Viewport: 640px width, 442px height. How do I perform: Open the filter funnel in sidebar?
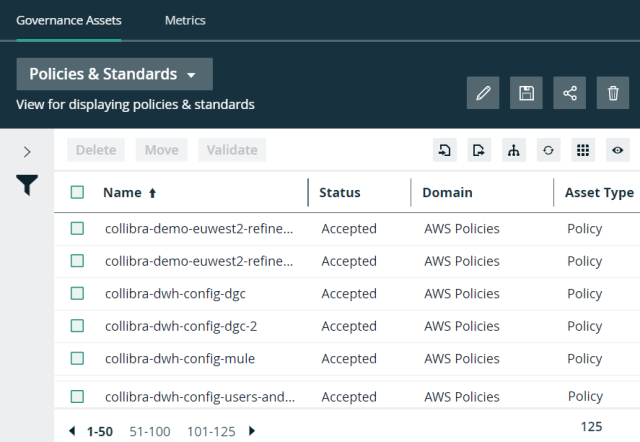pos(27,185)
